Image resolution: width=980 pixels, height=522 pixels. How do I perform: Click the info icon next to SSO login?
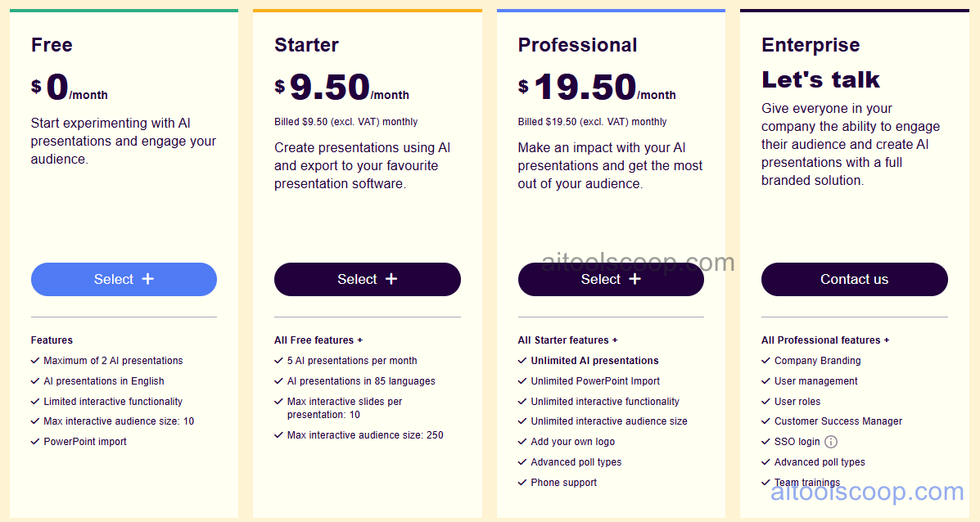[831, 441]
